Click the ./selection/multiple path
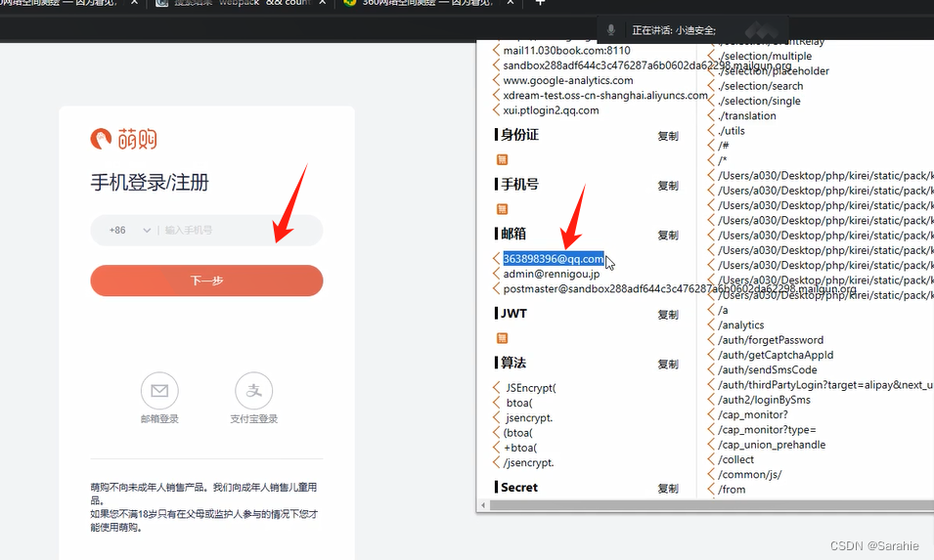934x560 pixels. (x=765, y=56)
